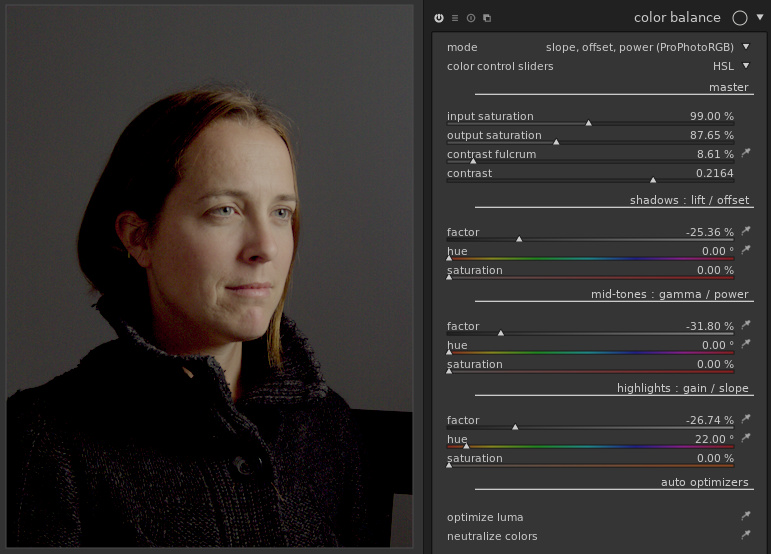Screen dimensions: 771x554
Task: Click the shadows : lift / offset heading
Action: (689, 200)
